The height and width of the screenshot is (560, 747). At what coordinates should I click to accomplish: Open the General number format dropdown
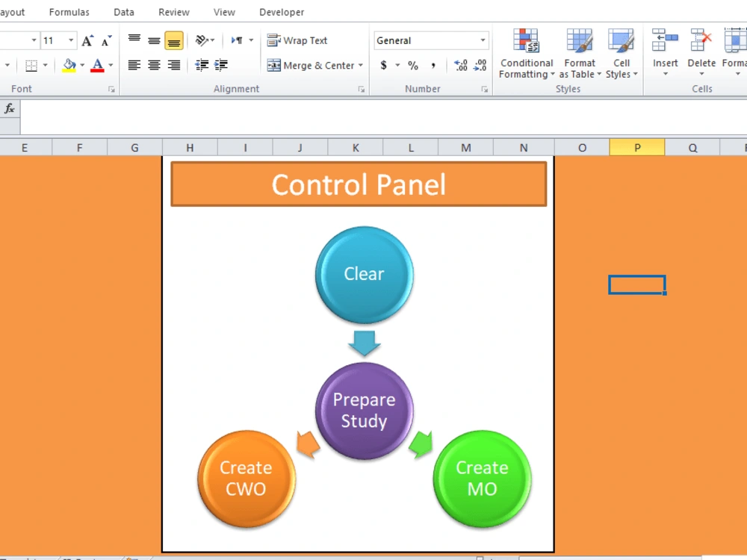[483, 40]
